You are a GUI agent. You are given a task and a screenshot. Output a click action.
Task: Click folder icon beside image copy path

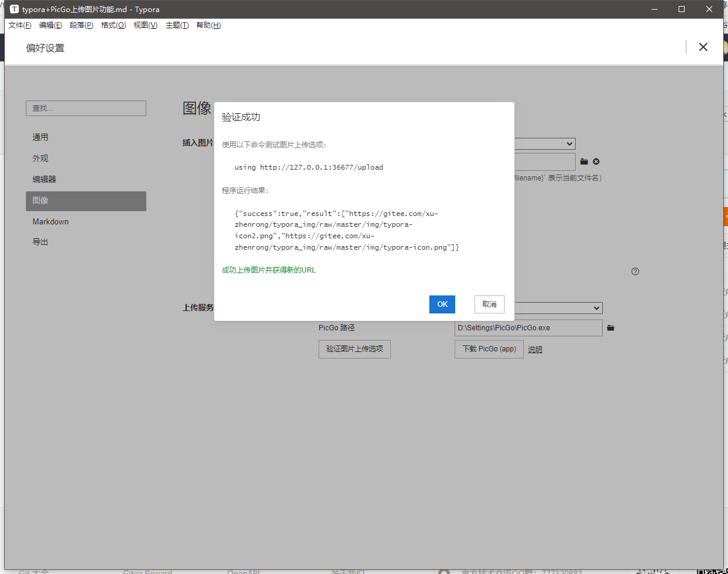click(x=584, y=161)
